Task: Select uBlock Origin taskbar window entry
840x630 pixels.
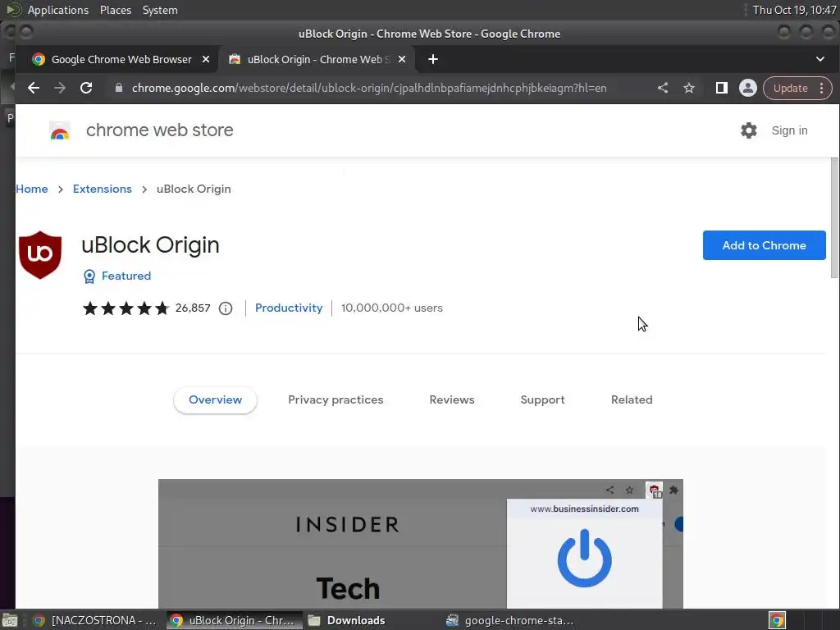Action: 234,620
